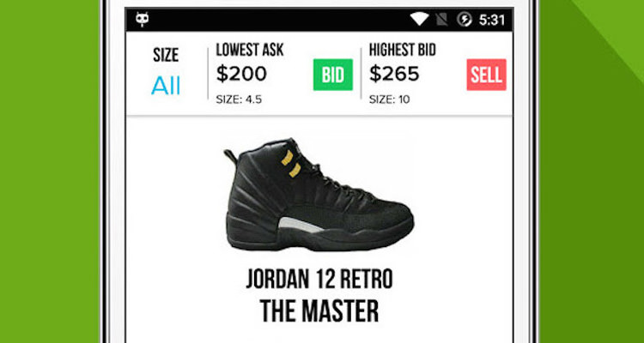Screen dimensions: 644x343
Task: Tap the SIZE: 4.5 label
Action: 239,99
